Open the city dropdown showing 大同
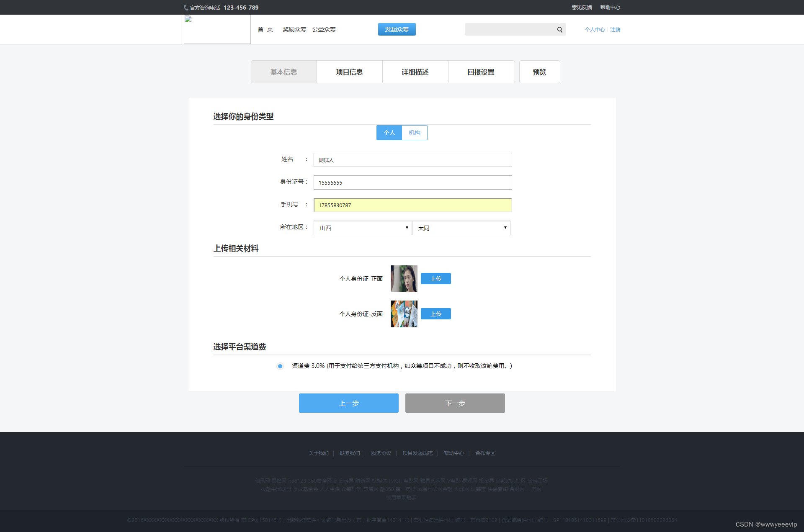 click(x=461, y=228)
